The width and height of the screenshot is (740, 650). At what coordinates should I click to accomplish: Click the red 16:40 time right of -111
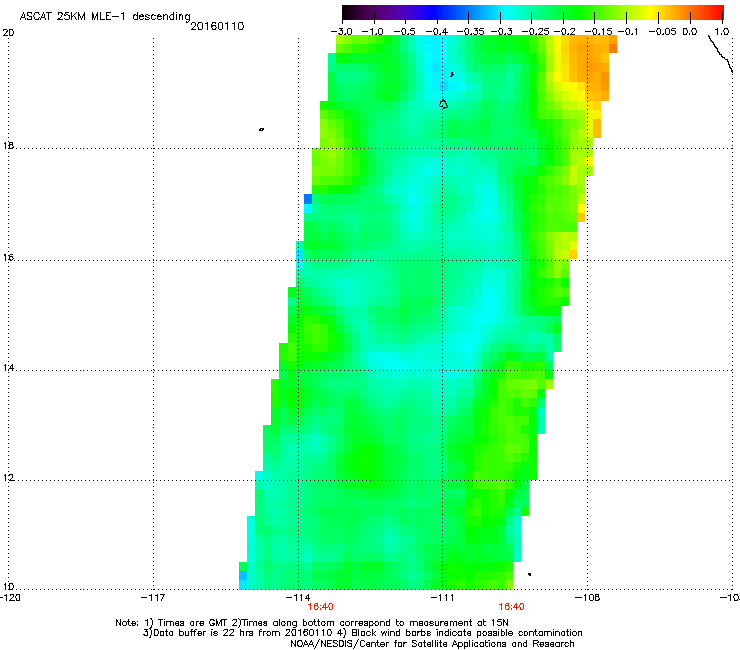point(512,607)
